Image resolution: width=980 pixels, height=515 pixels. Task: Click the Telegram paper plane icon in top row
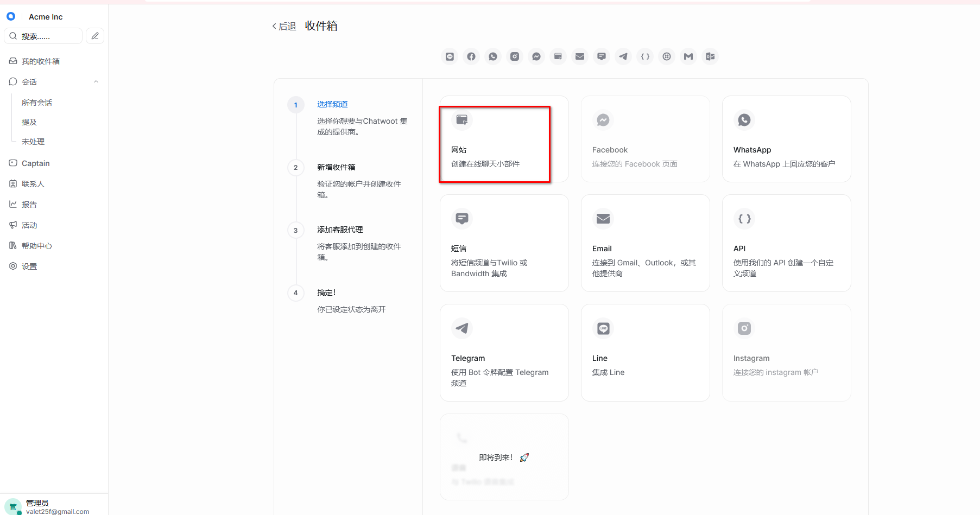623,56
